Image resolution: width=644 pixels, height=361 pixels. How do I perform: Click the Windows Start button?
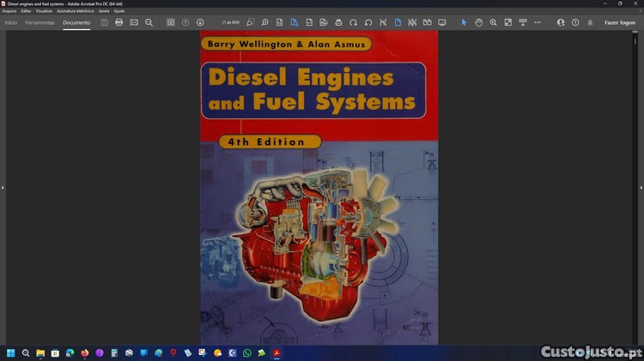coord(11,352)
